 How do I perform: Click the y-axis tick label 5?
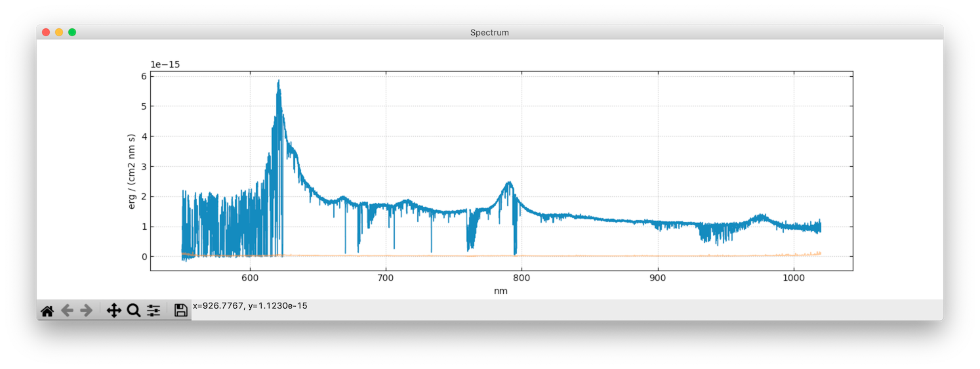[143, 106]
